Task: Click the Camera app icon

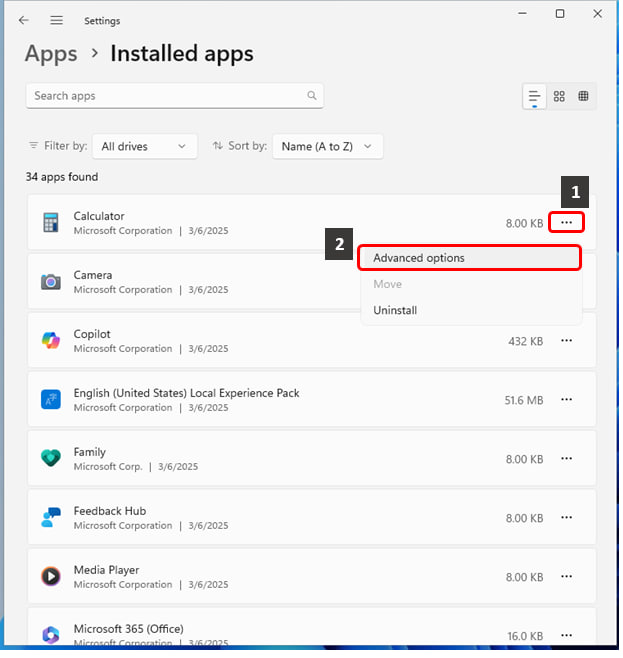Action: click(51, 282)
